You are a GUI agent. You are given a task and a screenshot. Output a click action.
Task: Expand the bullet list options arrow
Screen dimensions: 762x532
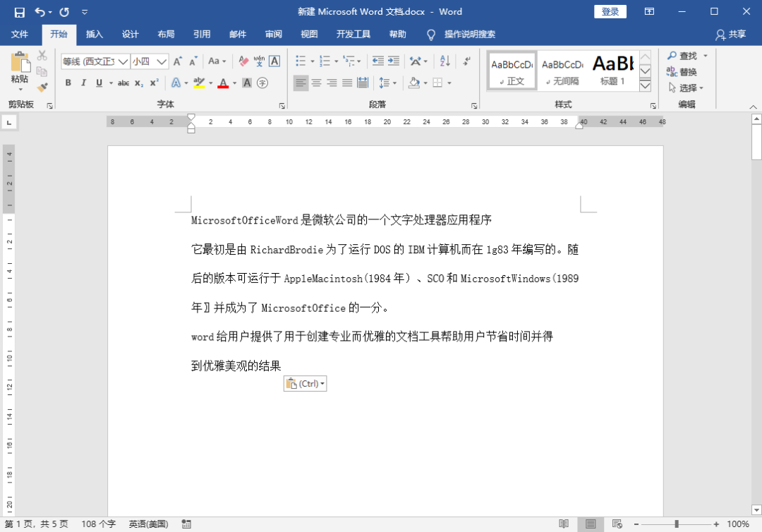(x=313, y=61)
